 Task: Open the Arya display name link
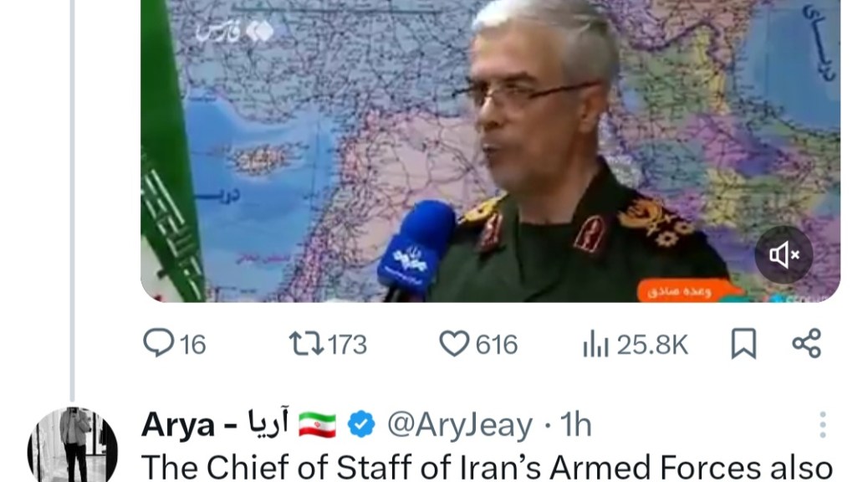pos(215,425)
